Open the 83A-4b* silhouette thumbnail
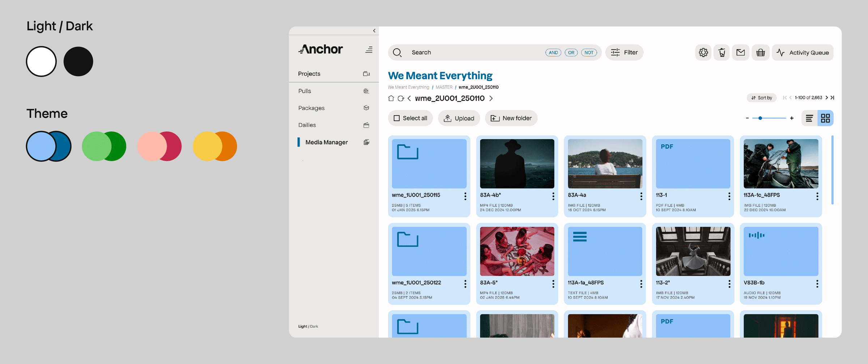The height and width of the screenshot is (364, 868). [517, 164]
